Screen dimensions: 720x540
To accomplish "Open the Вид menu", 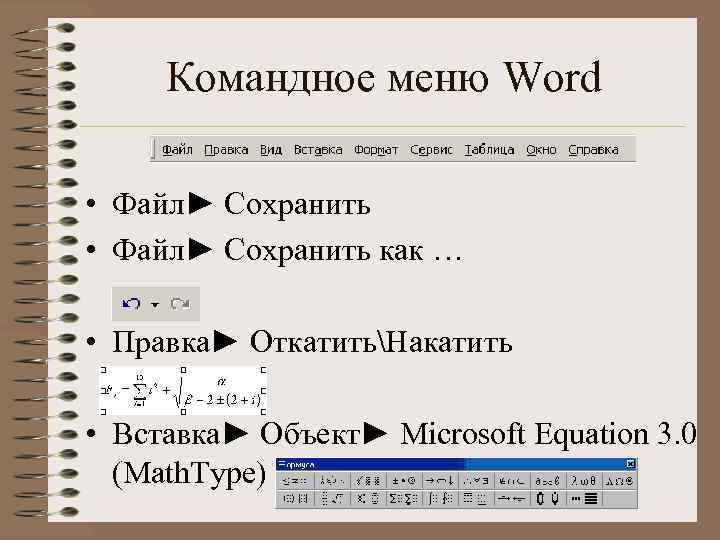I will (271, 150).
